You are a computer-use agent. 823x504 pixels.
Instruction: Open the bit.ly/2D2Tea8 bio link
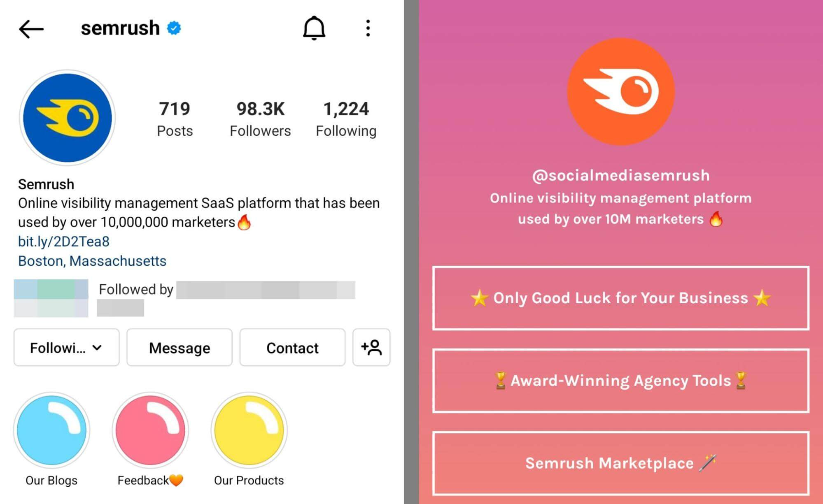(x=64, y=242)
